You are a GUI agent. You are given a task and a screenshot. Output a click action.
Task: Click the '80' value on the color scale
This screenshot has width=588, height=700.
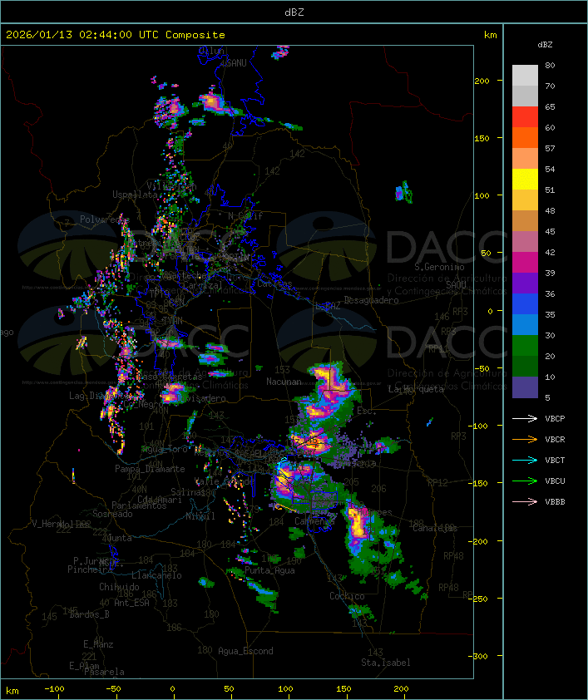point(550,65)
